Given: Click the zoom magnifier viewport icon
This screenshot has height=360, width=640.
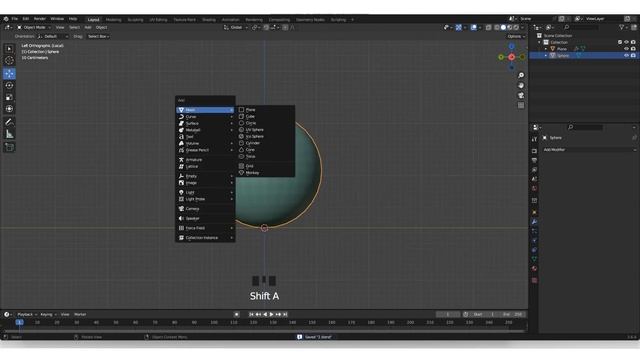Looking at the screenshot, I should coord(521,76).
